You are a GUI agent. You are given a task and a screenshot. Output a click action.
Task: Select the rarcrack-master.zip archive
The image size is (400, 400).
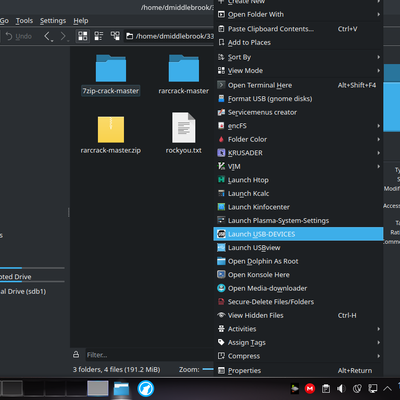point(111,135)
